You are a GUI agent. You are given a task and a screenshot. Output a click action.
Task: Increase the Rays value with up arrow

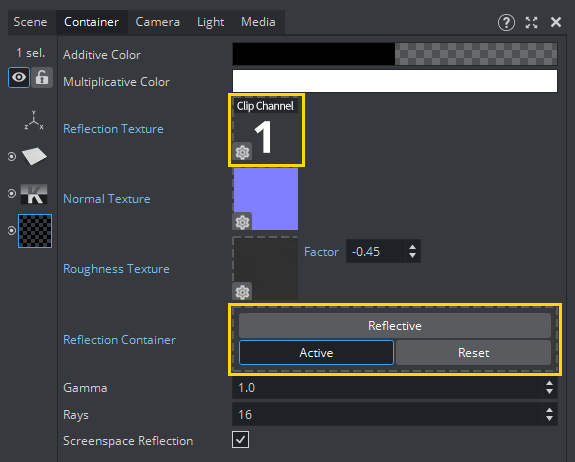(549, 410)
